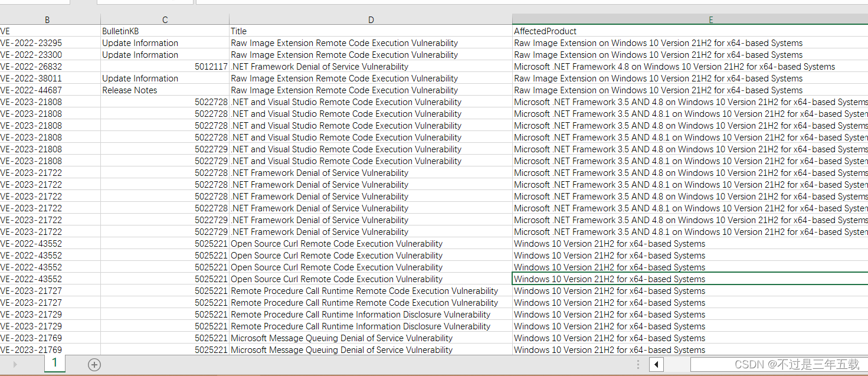Select the 5012117 BulletinKB cell
The width and height of the screenshot is (868, 376).
click(x=165, y=67)
